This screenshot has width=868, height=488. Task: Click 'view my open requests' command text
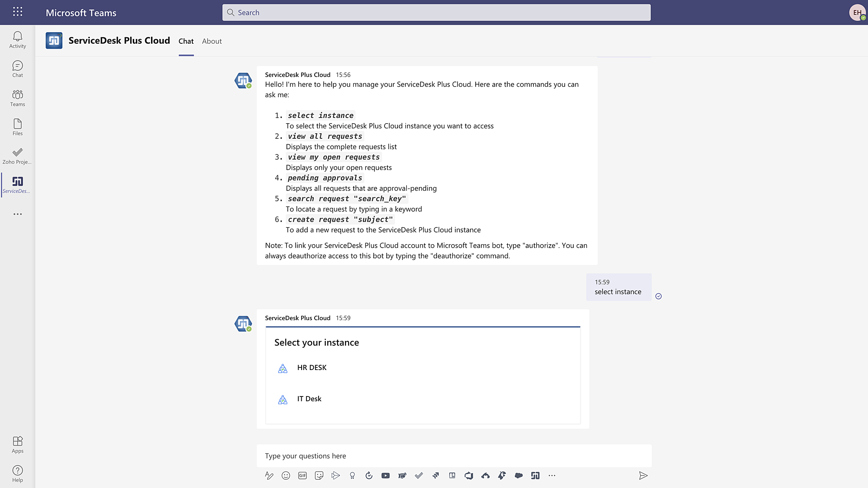[334, 157]
